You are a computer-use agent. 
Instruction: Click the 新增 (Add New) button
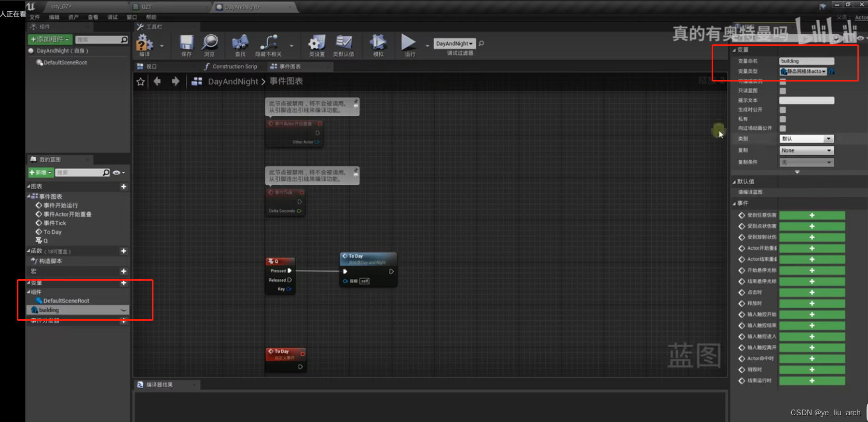pos(41,173)
